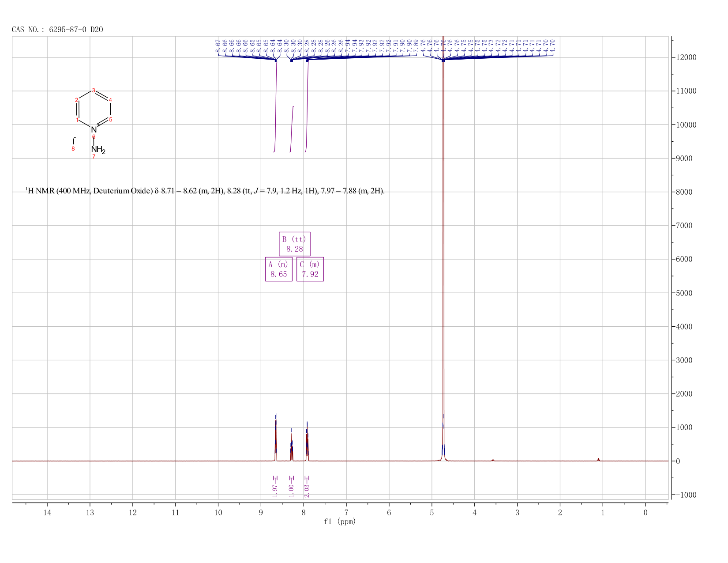Click the 1.00 integral value label
This screenshot has height=563, width=728.
pyautogui.click(x=291, y=490)
